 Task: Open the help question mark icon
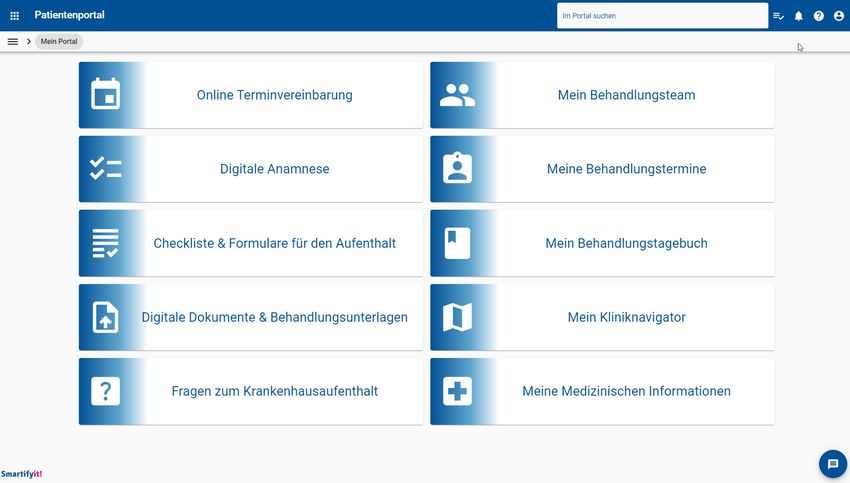point(819,16)
